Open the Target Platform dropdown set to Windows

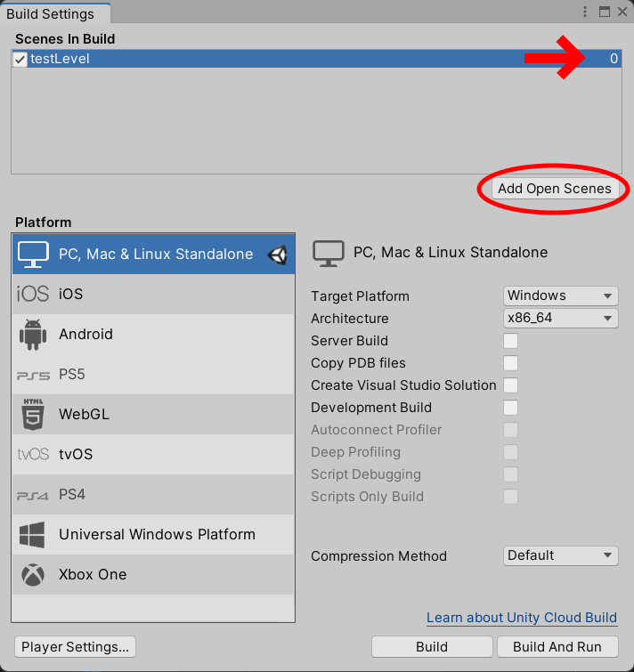pyautogui.click(x=561, y=296)
